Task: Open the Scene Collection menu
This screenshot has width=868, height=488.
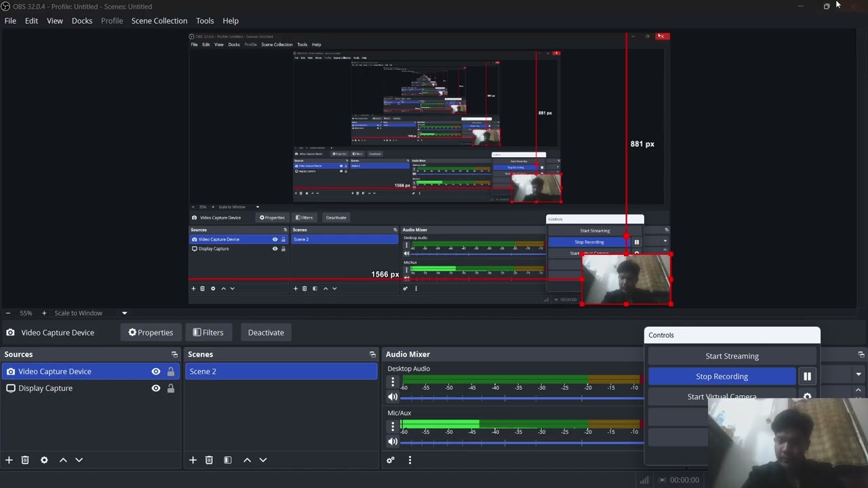Action: [x=159, y=21]
